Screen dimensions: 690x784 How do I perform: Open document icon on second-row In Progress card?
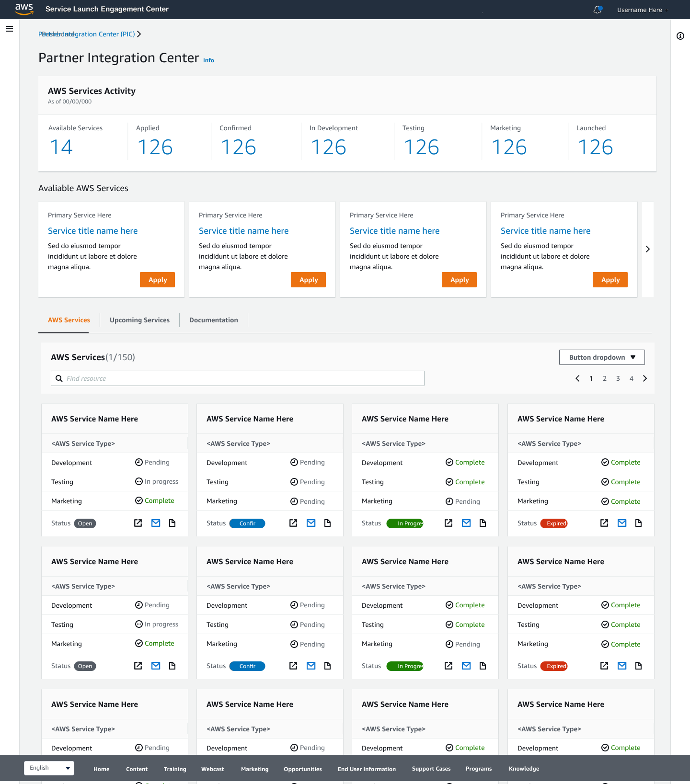coord(483,666)
